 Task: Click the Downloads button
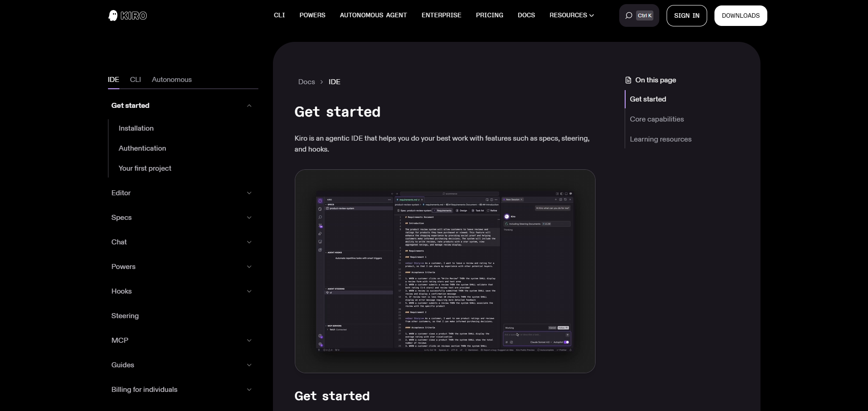(x=740, y=15)
